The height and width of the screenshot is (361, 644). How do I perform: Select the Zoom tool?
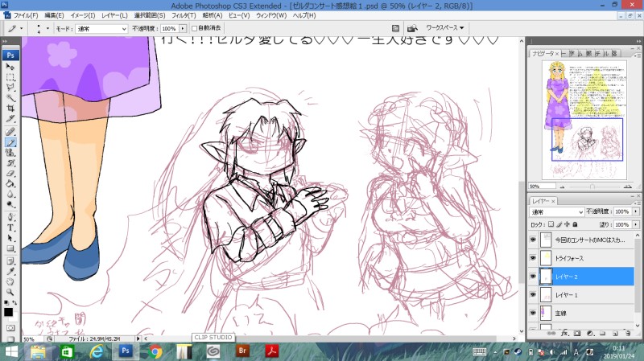[x=10, y=292]
